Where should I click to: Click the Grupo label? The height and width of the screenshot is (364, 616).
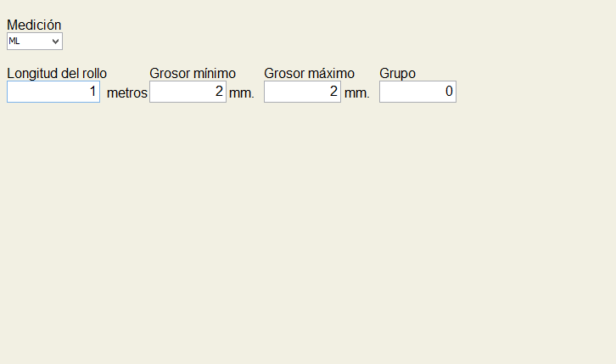pyautogui.click(x=398, y=74)
